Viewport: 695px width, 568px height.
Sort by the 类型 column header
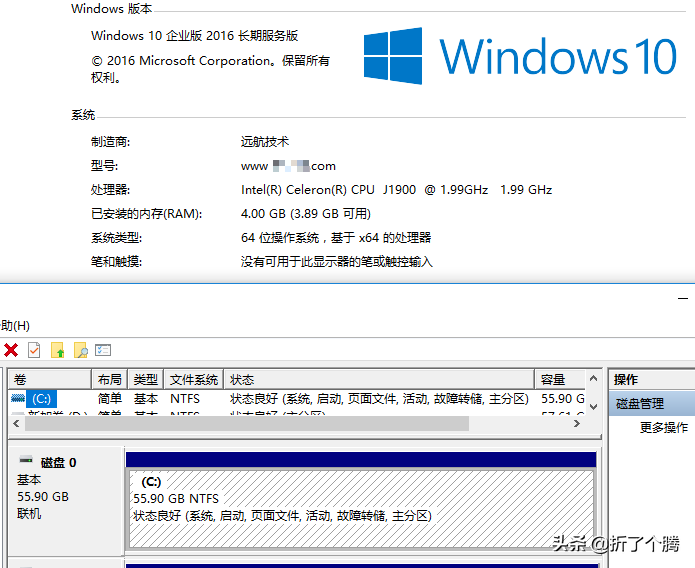[146, 380]
